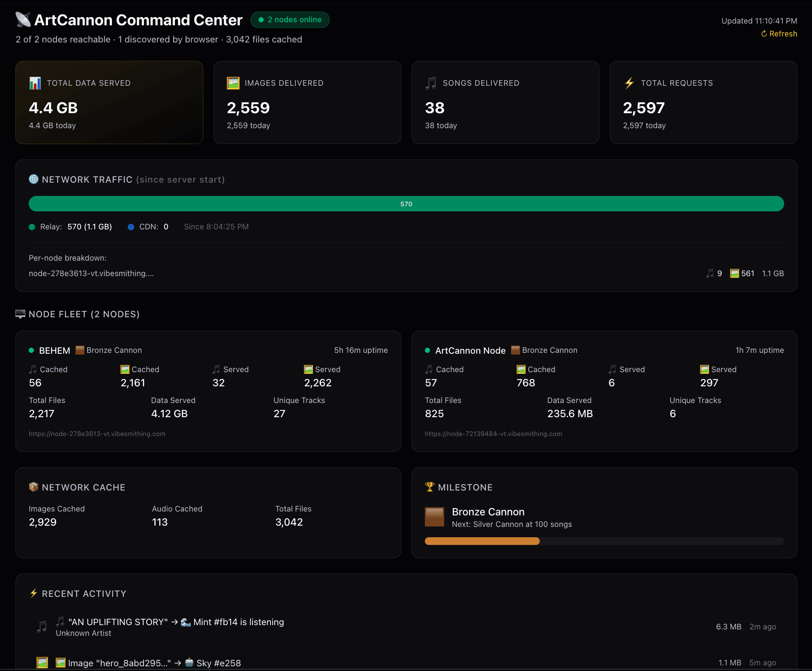Expand the Per-node breakdown section
Viewport: 812px width, 671px height.
tap(67, 258)
